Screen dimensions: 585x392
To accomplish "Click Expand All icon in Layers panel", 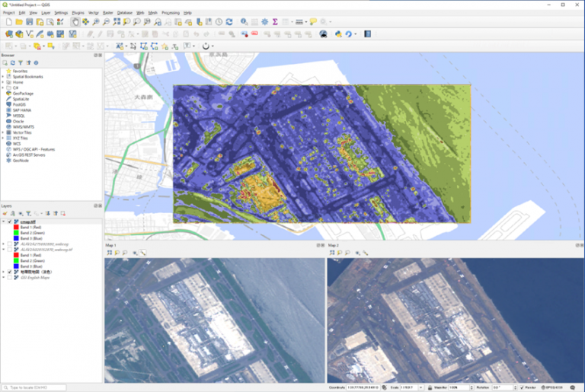I will [x=48, y=213].
